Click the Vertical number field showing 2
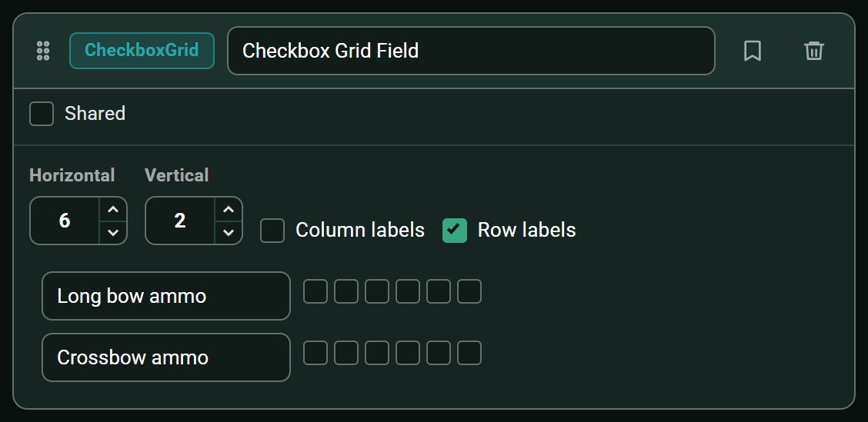 (180, 221)
